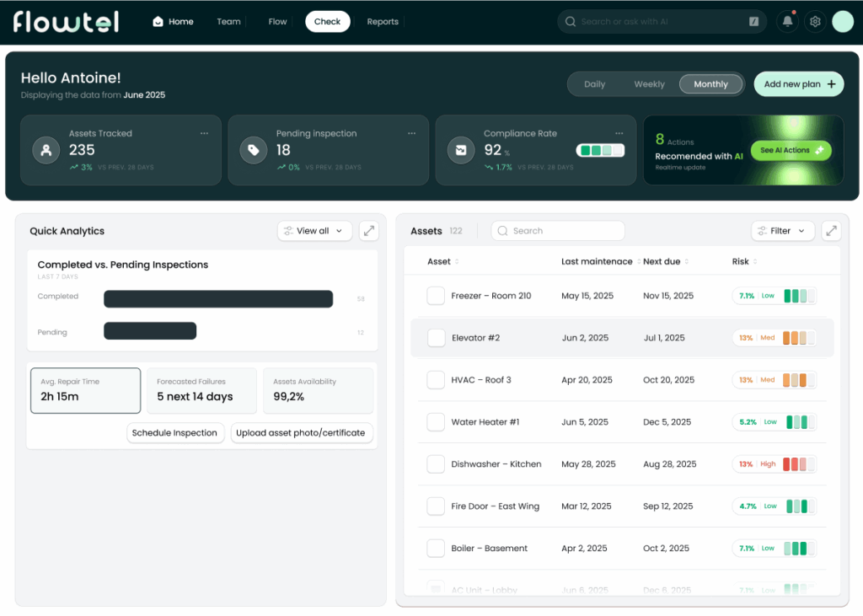Viewport: 863px width, 616px height.
Task: Check the Freezer – Room 210 checkbox
Action: (x=436, y=296)
